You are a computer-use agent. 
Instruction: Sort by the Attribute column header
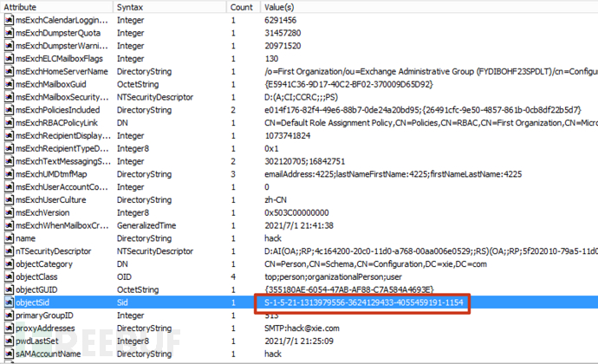56,7
